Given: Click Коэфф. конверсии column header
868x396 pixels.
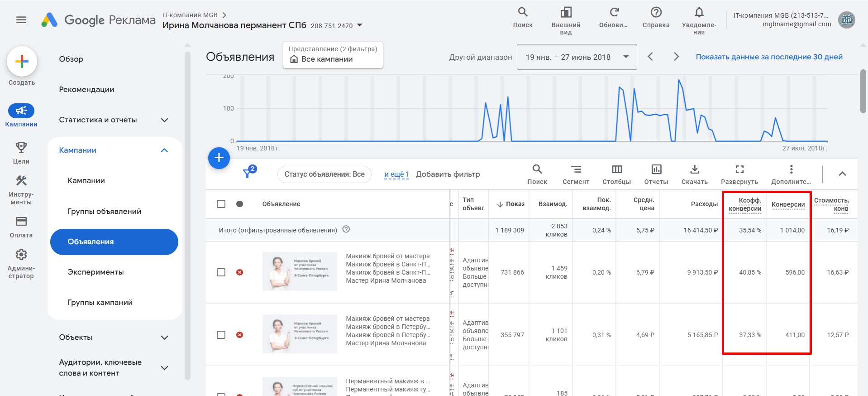Looking at the screenshot, I should pyautogui.click(x=745, y=204).
